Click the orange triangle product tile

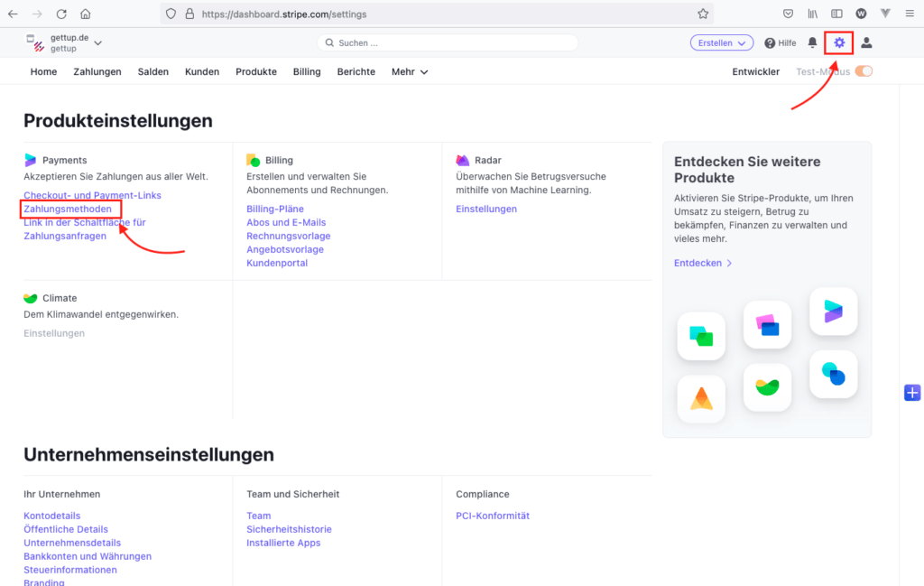pyautogui.click(x=701, y=399)
